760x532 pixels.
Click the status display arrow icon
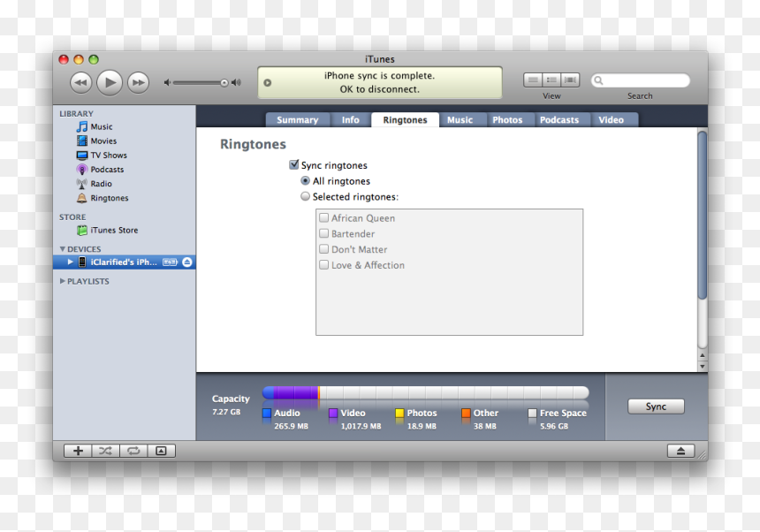click(x=267, y=83)
